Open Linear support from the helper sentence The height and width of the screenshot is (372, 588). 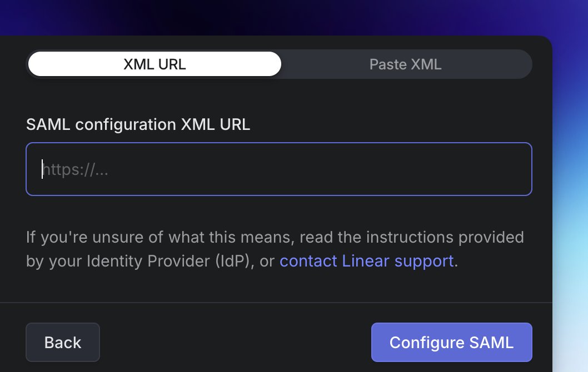tap(366, 261)
